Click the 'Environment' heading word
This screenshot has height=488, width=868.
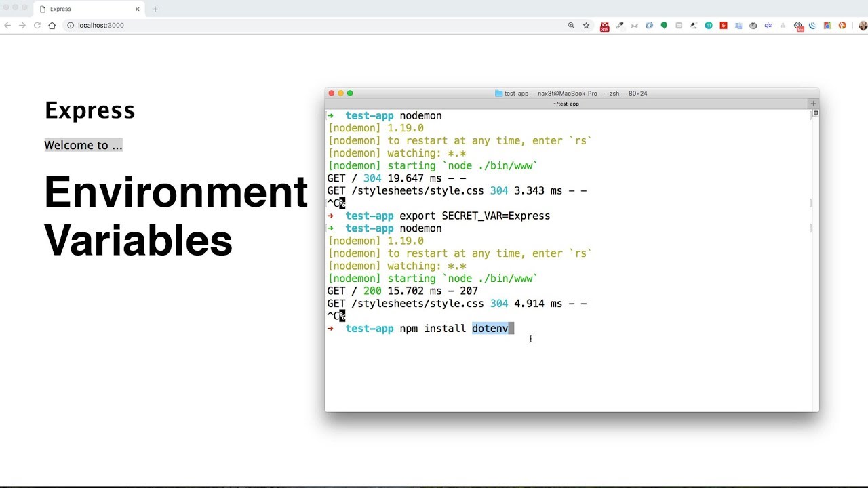pos(176,192)
